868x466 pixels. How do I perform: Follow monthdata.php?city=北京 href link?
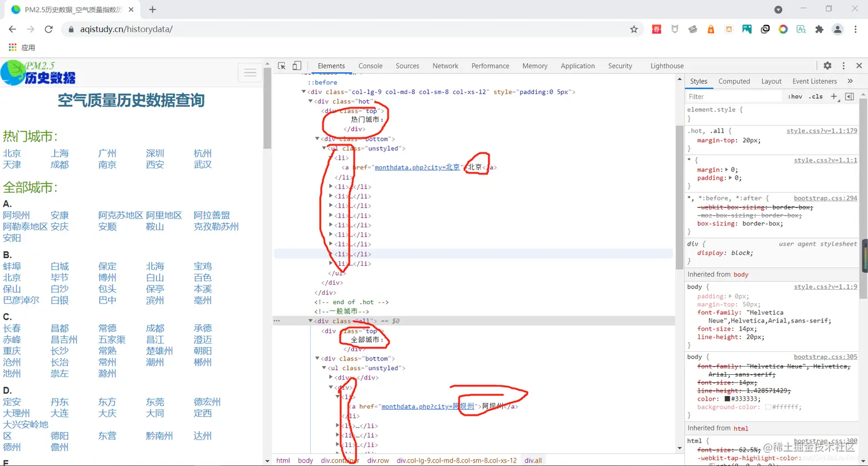417,168
